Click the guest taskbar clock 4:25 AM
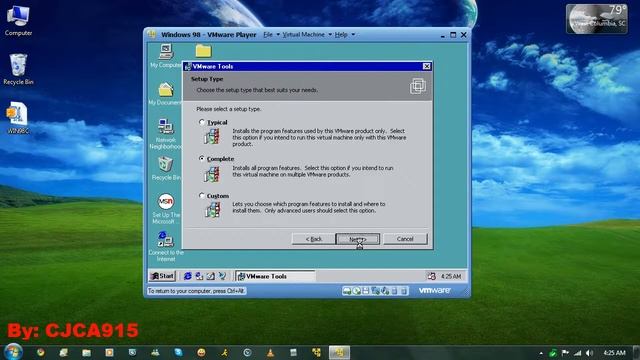This screenshot has height=360, width=640. [451, 276]
